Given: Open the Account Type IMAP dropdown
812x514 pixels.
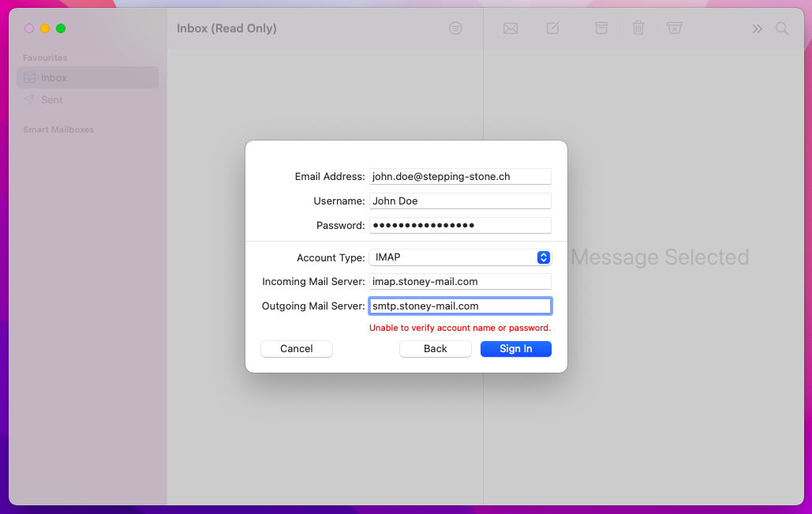Looking at the screenshot, I should click(460, 257).
